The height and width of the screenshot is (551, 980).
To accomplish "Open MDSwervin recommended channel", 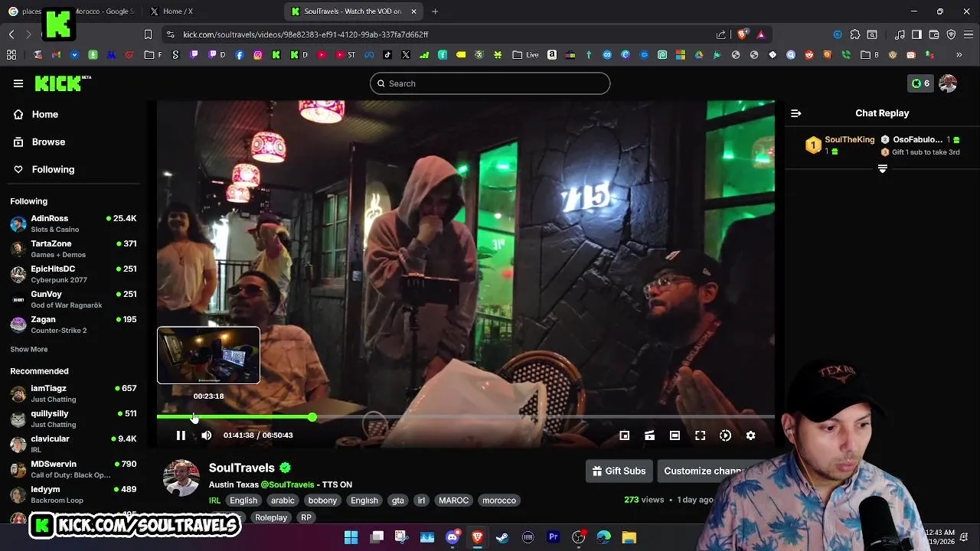I will pos(73,469).
